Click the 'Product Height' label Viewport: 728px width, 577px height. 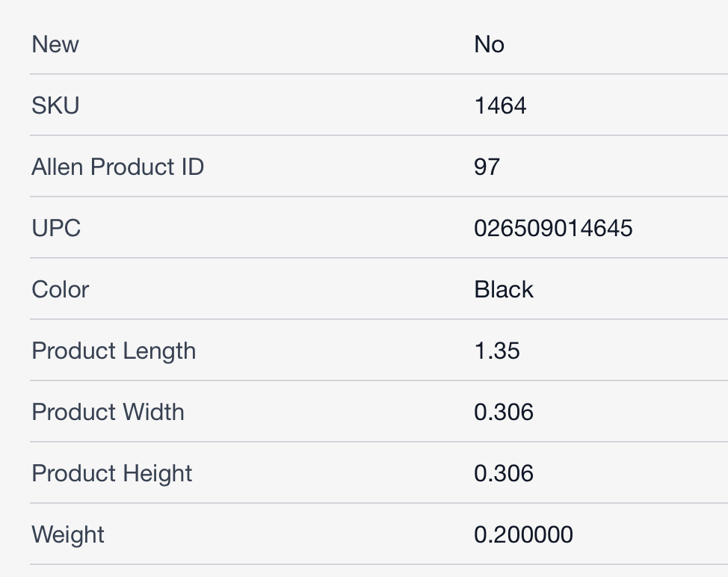(112, 473)
